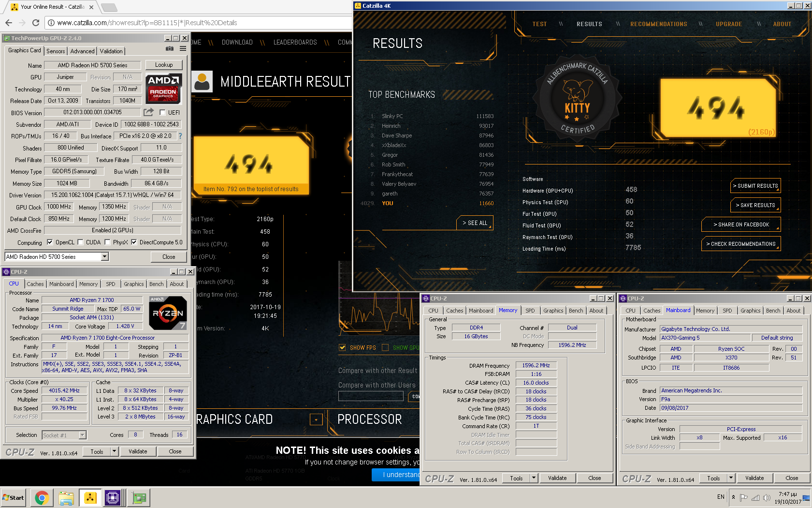Open Windows Explorer from the taskbar
This screenshot has width=812, height=508.
66,497
